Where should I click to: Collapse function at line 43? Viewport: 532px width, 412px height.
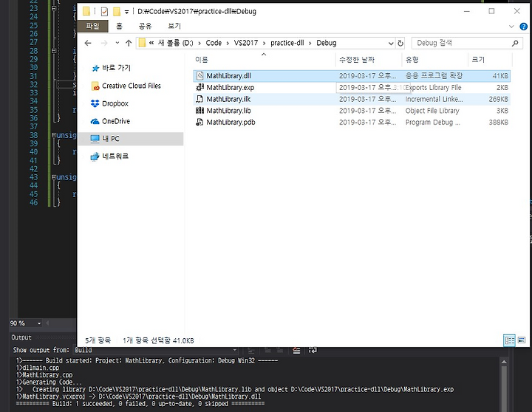pyautogui.click(x=54, y=177)
